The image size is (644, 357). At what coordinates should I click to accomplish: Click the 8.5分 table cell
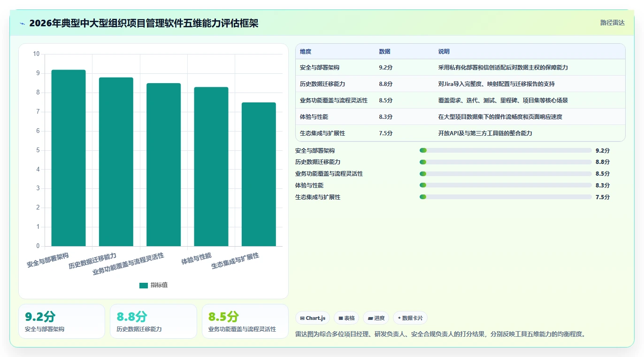tap(386, 101)
